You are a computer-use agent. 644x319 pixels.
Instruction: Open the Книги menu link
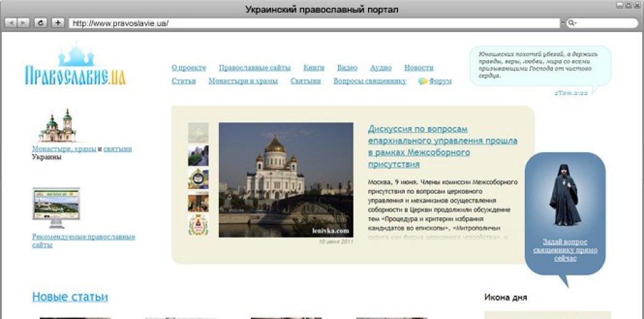[x=314, y=67]
